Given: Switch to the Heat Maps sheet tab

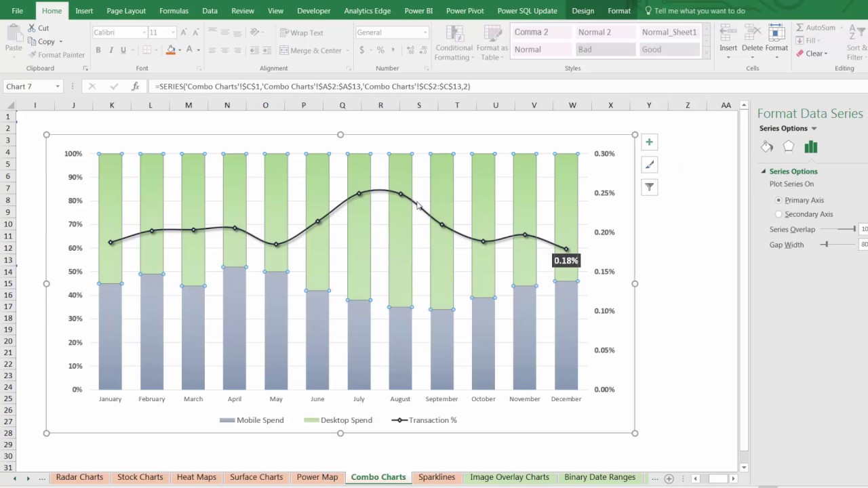Looking at the screenshot, I should click(x=196, y=477).
